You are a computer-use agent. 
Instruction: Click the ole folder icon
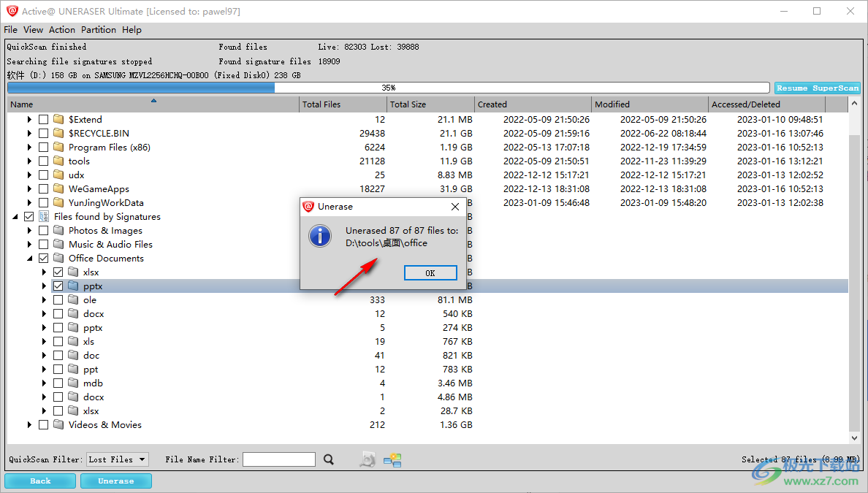coord(73,299)
